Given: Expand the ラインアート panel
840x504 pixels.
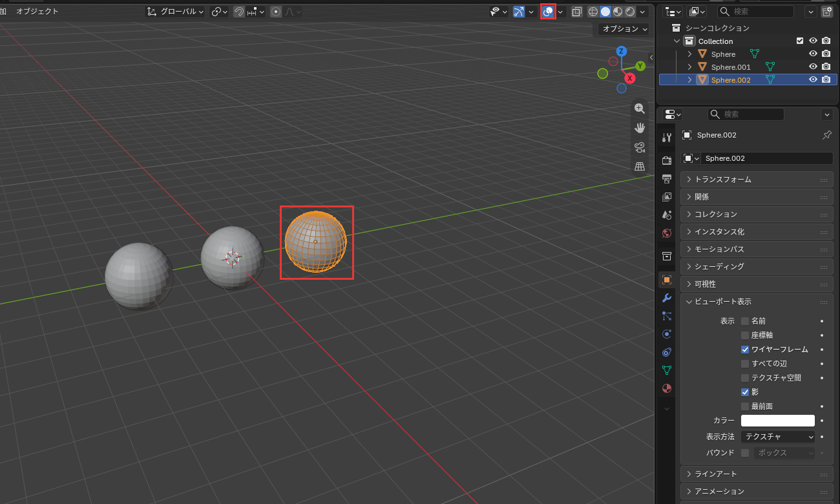Looking at the screenshot, I should (757, 474).
